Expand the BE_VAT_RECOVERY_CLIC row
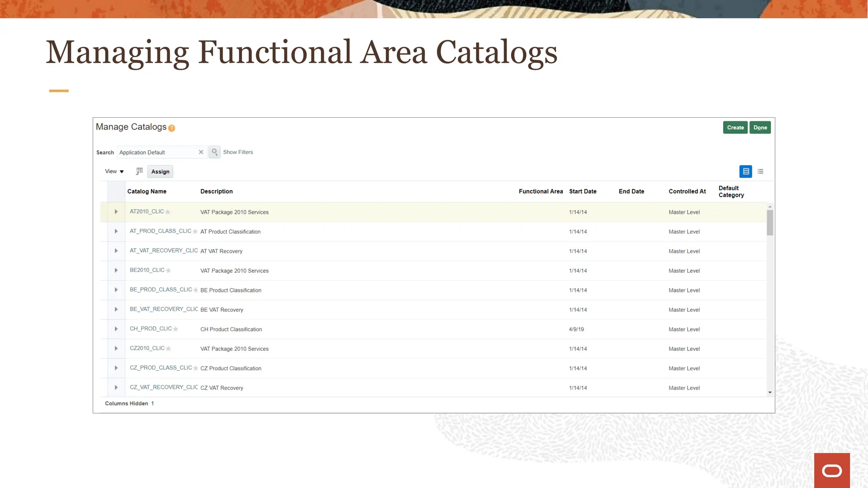This screenshot has height=488, width=868. [116, 309]
